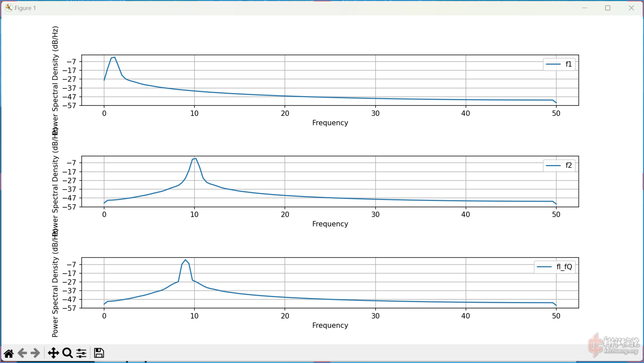Click the Home reset view icon

(x=9, y=353)
